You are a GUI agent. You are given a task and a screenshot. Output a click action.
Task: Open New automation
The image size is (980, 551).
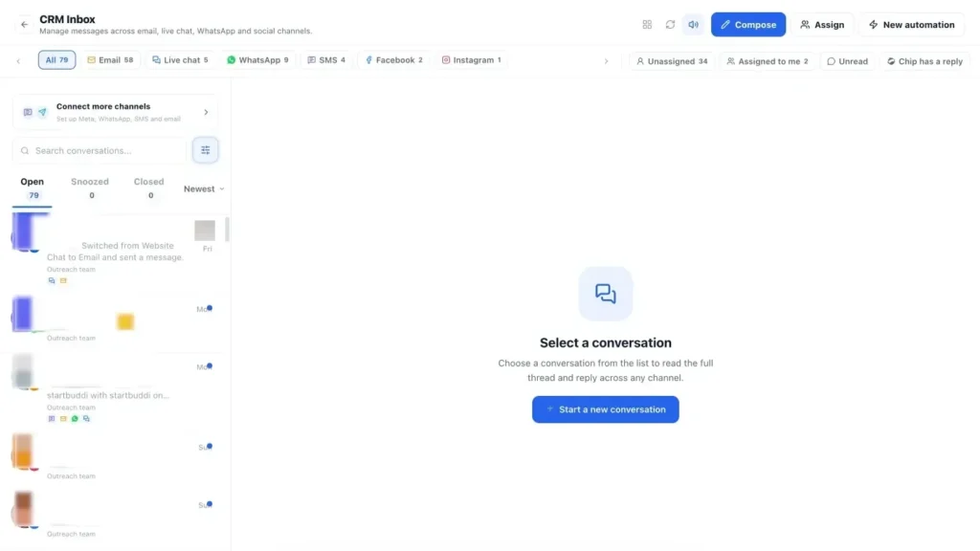coord(912,24)
